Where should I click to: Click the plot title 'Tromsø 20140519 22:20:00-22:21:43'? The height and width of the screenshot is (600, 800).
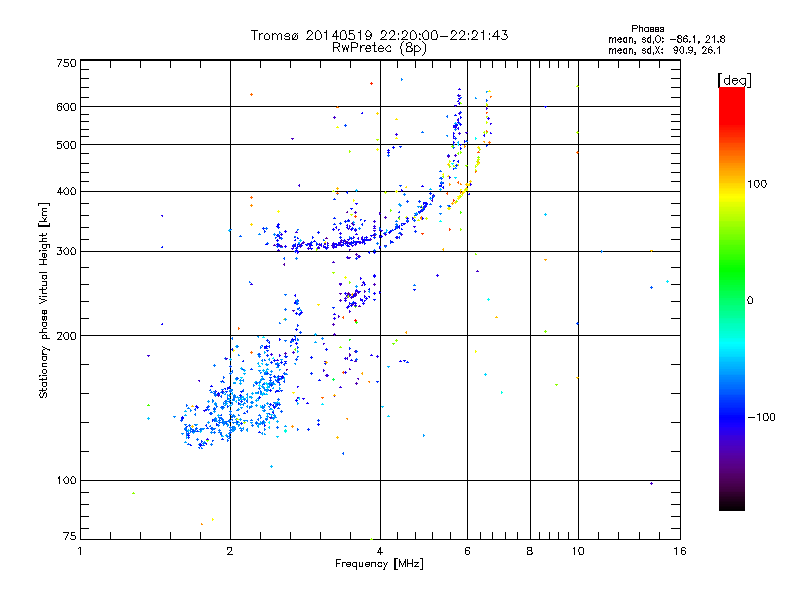pyautogui.click(x=379, y=35)
